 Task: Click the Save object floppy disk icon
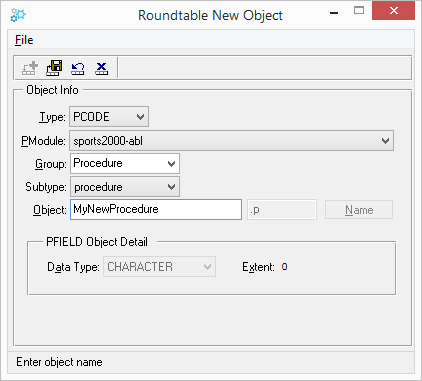click(54, 68)
